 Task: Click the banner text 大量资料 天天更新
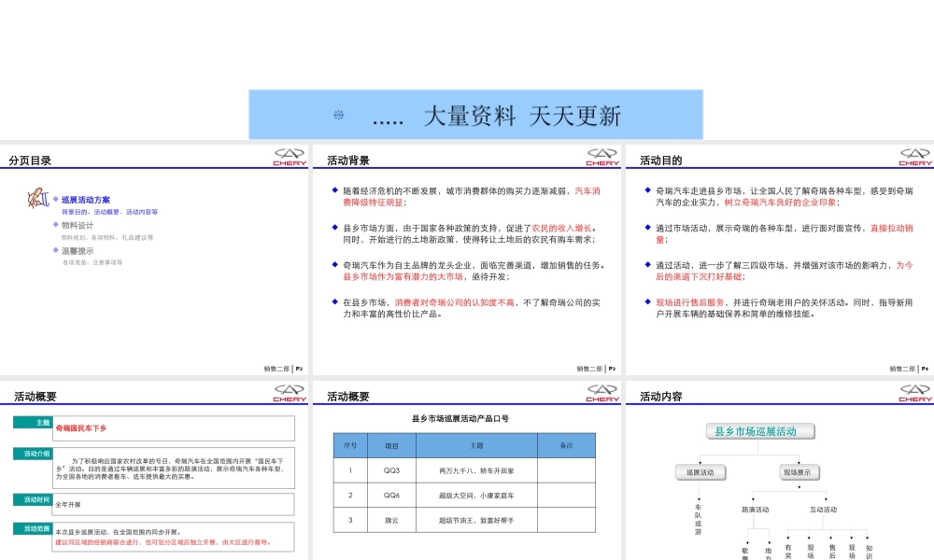[522, 116]
